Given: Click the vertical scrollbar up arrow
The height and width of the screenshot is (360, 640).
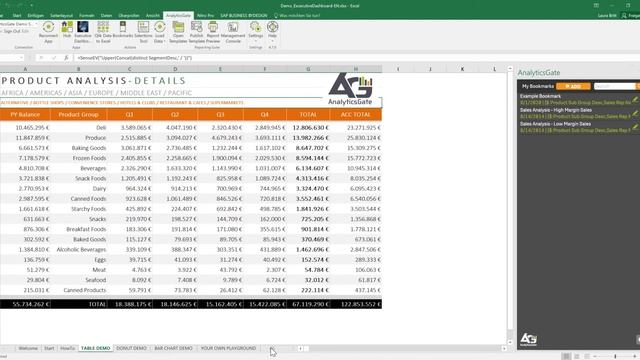Looking at the screenshot, I should click(x=510, y=69).
